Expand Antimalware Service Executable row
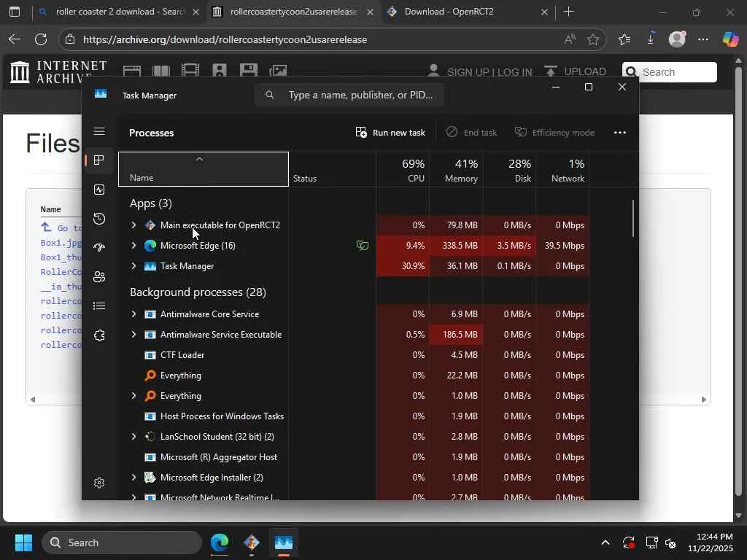747x560 pixels. (x=134, y=335)
